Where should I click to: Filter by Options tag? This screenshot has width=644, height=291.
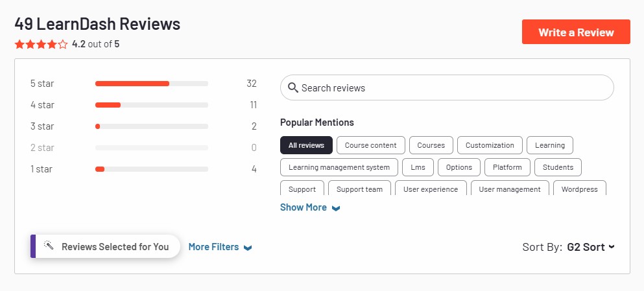point(459,167)
